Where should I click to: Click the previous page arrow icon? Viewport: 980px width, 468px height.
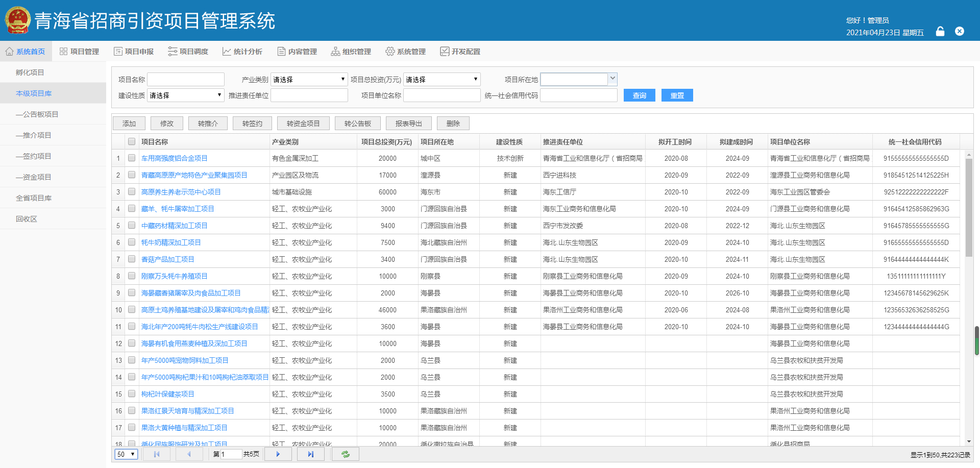[x=189, y=454]
